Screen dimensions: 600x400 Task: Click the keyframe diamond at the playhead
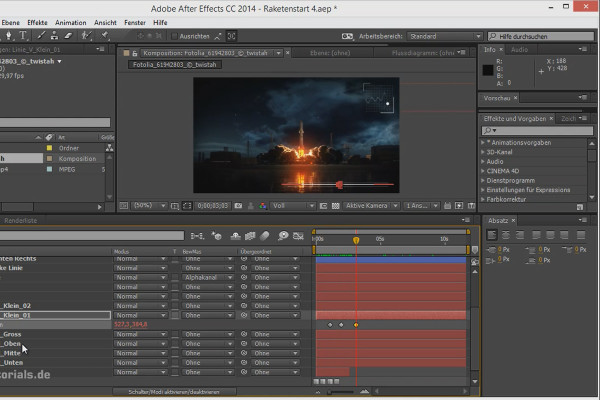point(356,325)
